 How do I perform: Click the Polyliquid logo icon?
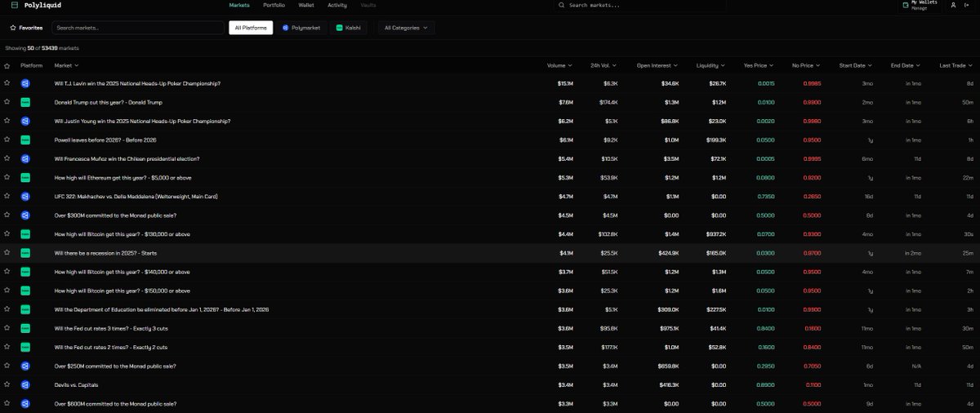14,5
